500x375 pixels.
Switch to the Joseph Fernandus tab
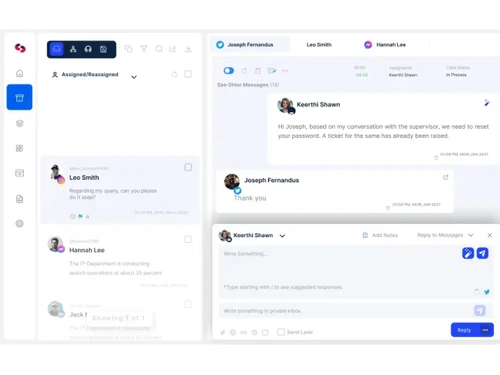pos(250,45)
